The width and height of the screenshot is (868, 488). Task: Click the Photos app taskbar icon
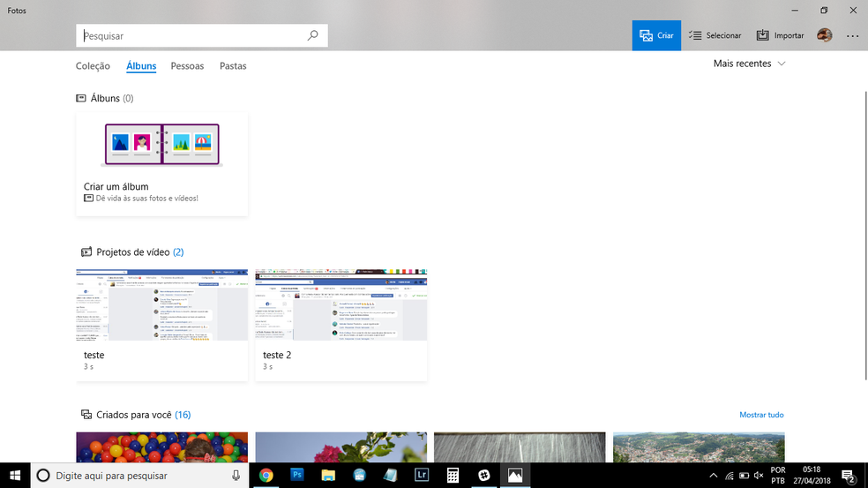515,476
